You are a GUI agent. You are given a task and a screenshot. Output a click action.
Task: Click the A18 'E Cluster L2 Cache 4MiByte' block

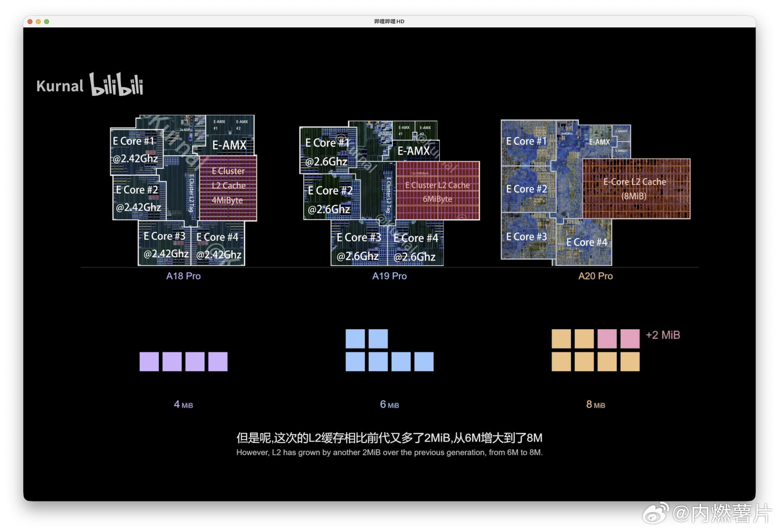coord(228,188)
